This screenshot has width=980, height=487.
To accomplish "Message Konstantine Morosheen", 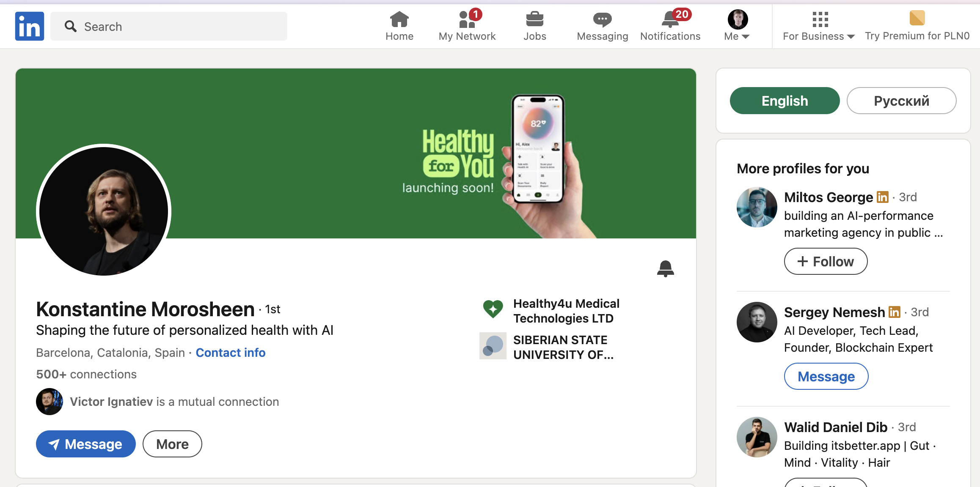I will pyautogui.click(x=86, y=444).
